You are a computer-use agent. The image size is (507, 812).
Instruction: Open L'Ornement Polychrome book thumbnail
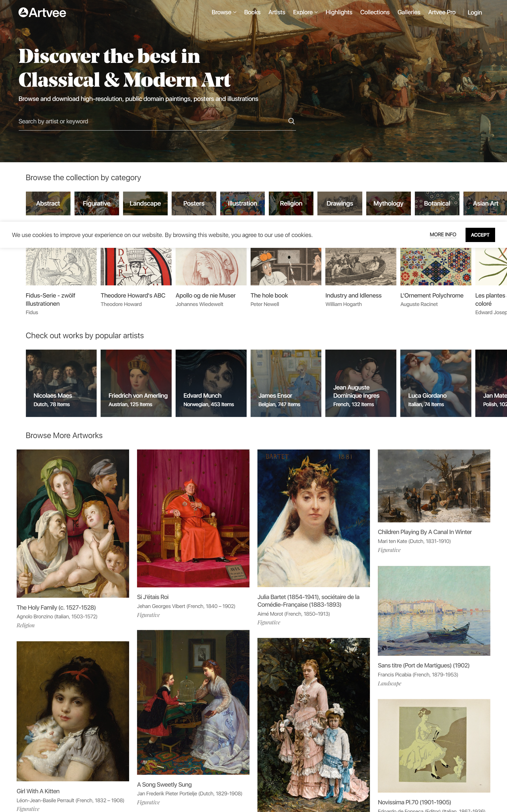pyautogui.click(x=436, y=267)
